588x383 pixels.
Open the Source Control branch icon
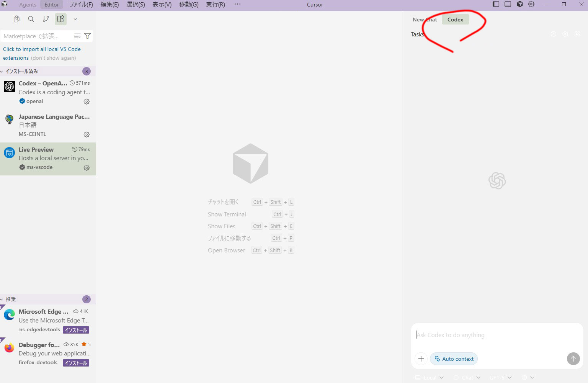[x=46, y=19]
